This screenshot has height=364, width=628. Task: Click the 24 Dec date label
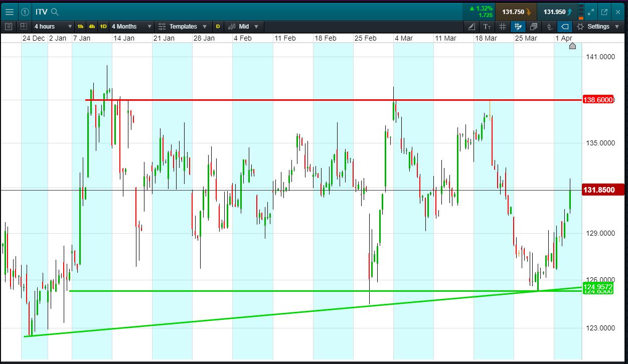click(34, 38)
